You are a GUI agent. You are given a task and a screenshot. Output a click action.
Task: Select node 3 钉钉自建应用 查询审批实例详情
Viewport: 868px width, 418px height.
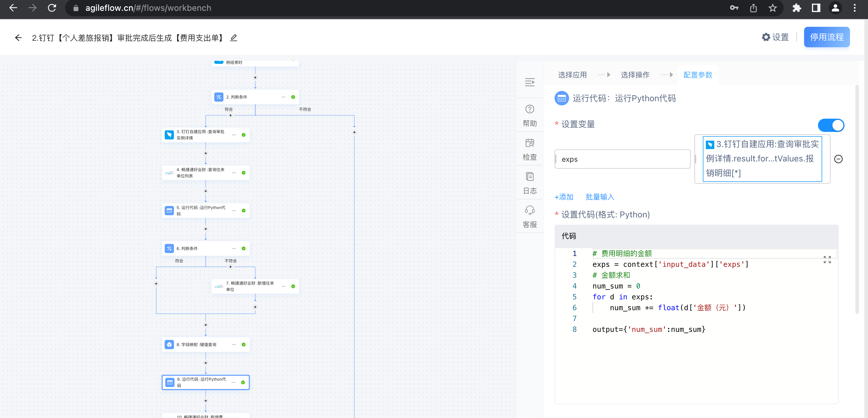[206, 135]
